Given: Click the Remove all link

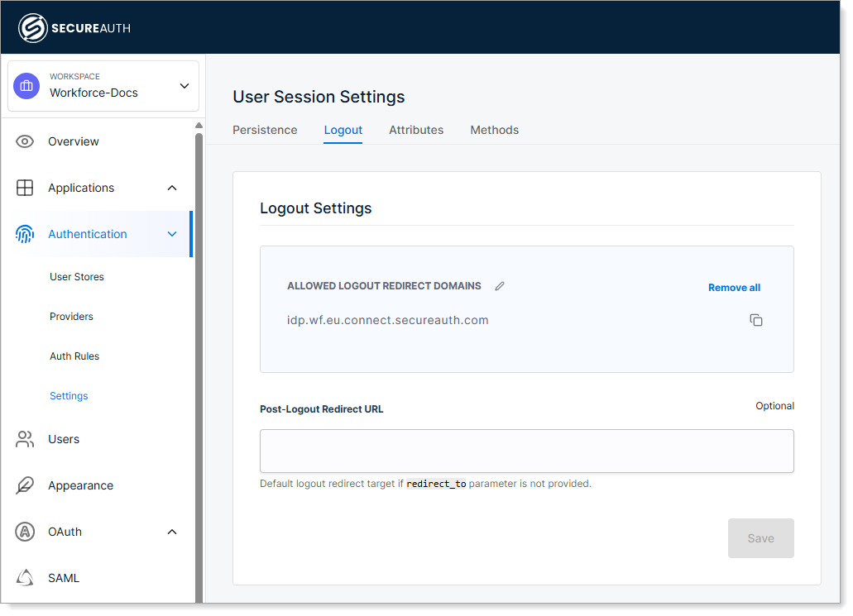Looking at the screenshot, I should pos(734,287).
